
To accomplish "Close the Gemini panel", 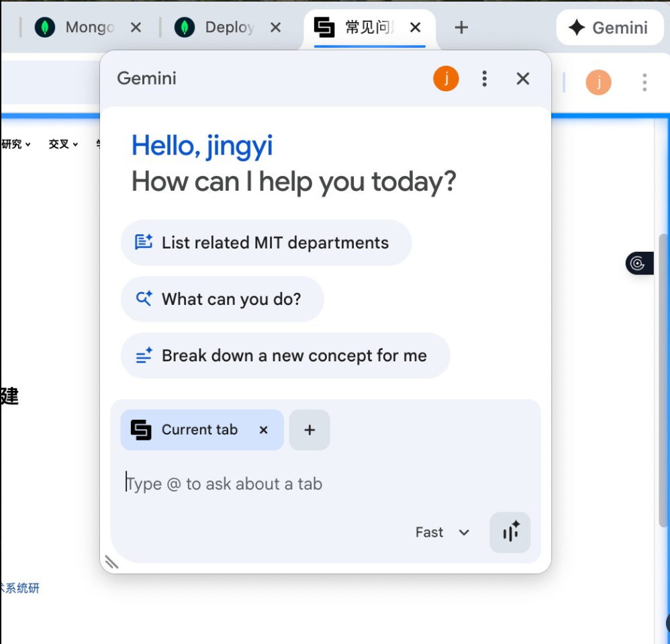I will 522,79.
